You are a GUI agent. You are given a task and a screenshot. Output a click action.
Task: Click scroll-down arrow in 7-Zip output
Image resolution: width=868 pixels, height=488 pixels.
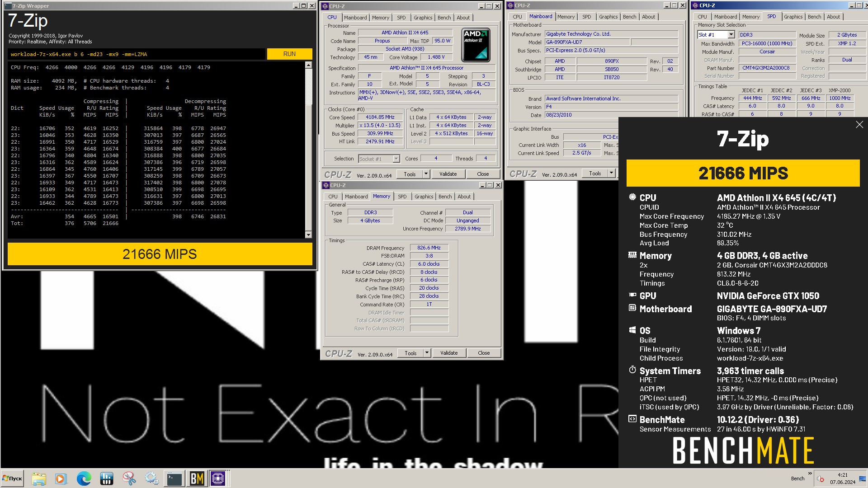[308, 235]
